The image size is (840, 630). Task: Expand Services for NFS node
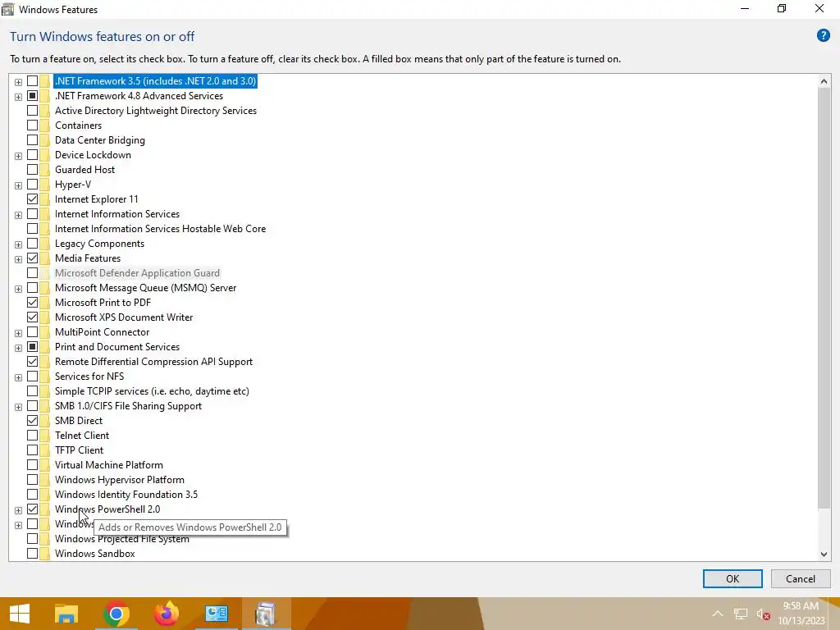[x=18, y=377]
